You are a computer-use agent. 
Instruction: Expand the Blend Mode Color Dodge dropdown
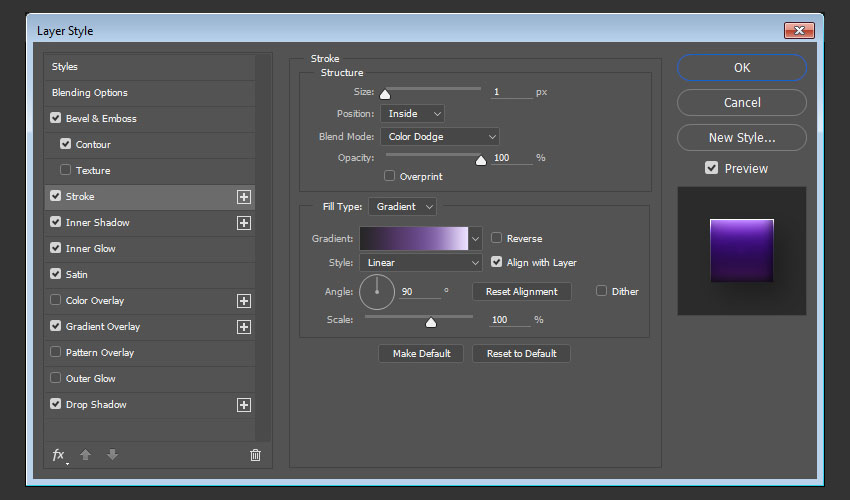point(439,136)
